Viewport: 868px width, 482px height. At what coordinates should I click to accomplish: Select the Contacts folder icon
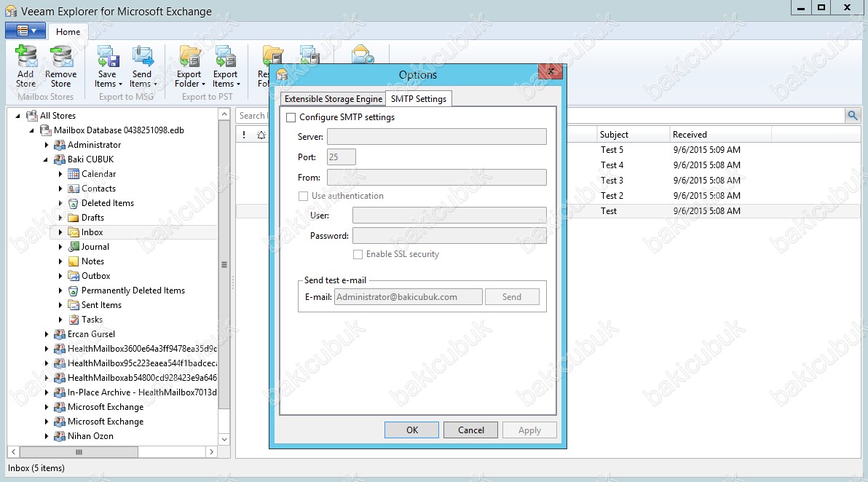[73, 188]
